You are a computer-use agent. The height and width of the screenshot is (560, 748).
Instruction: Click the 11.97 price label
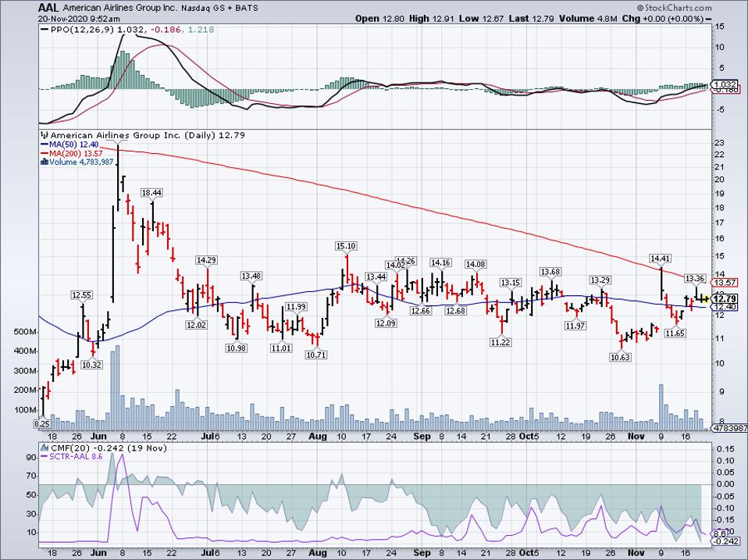point(575,326)
